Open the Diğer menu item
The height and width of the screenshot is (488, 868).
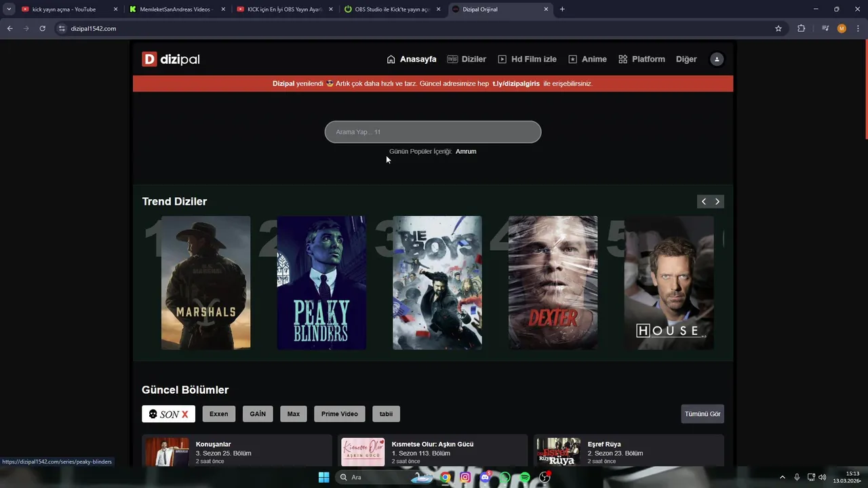click(x=686, y=59)
